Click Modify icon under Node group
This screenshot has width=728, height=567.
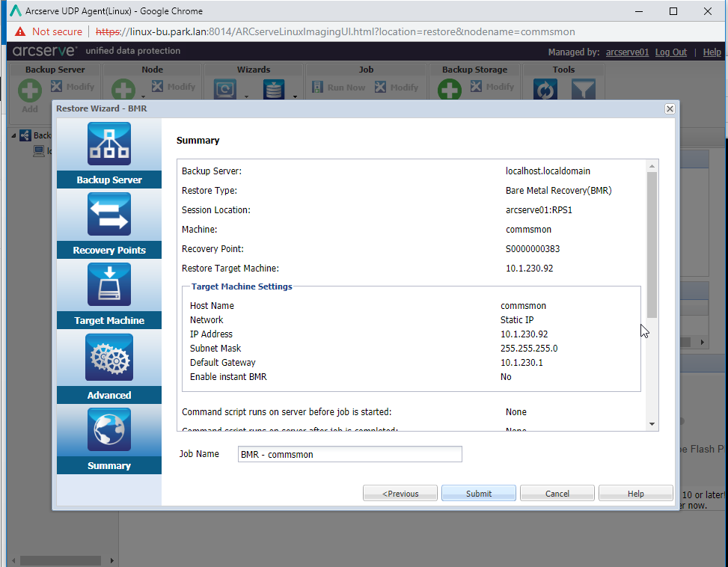(157, 86)
